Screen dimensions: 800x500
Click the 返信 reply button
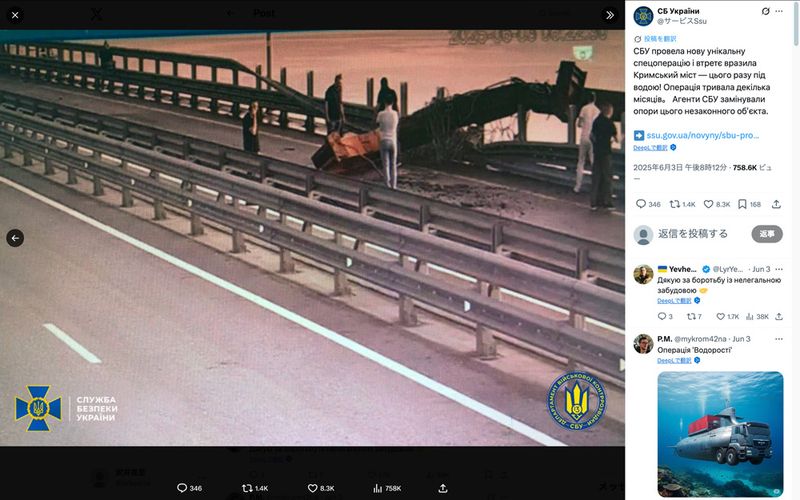[767, 234]
